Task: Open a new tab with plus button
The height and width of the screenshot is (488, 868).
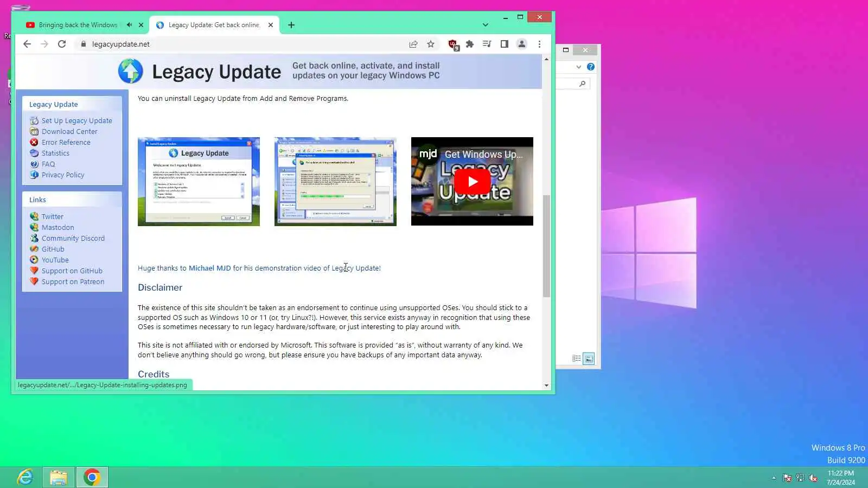Action: pos(291,25)
